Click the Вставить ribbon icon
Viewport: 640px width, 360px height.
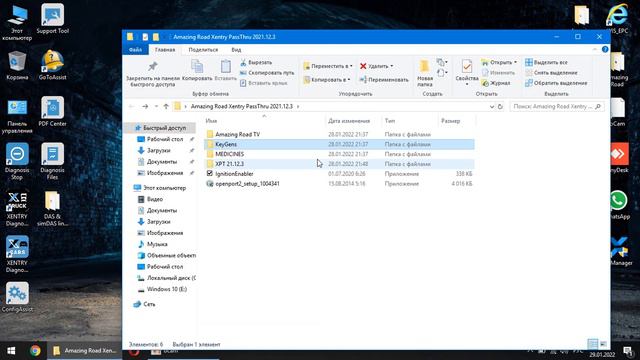[x=226, y=70]
